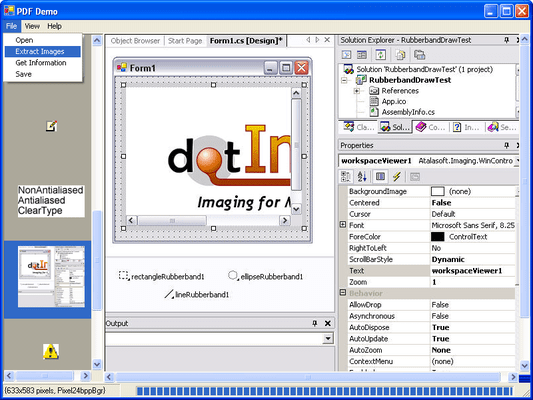
Task: Open workspaceViewer1 object dropdown
Action: [x=517, y=160]
